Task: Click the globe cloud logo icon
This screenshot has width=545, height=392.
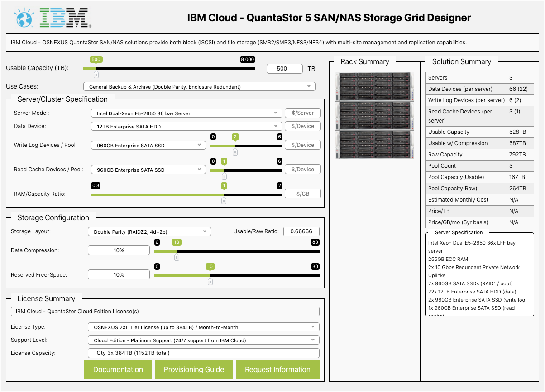Action: [x=24, y=18]
